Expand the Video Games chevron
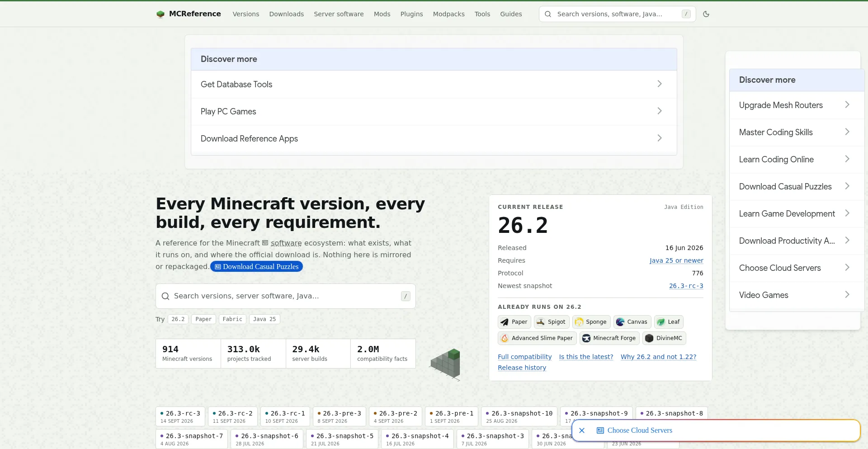This screenshot has height=449, width=868. 847,295
